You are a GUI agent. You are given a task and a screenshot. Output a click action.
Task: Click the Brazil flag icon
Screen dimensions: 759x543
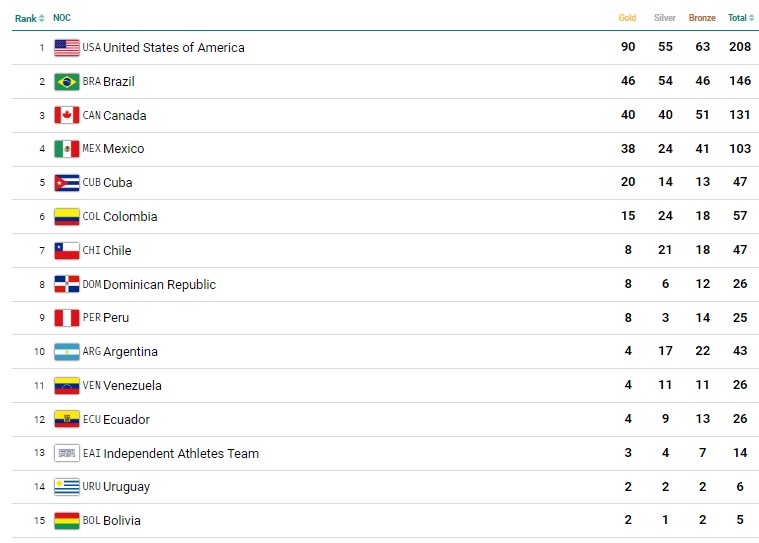click(67, 81)
